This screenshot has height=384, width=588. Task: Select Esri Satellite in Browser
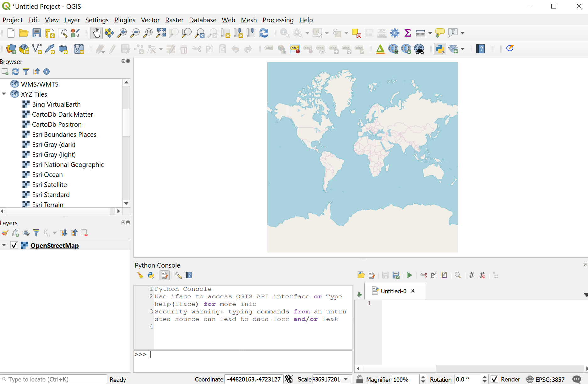click(49, 185)
